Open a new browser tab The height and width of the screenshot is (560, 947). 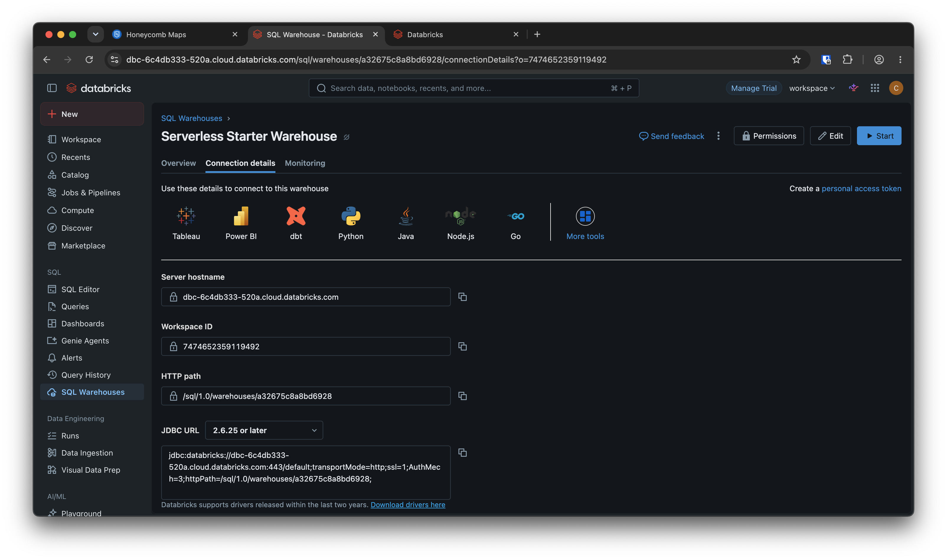pyautogui.click(x=537, y=34)
